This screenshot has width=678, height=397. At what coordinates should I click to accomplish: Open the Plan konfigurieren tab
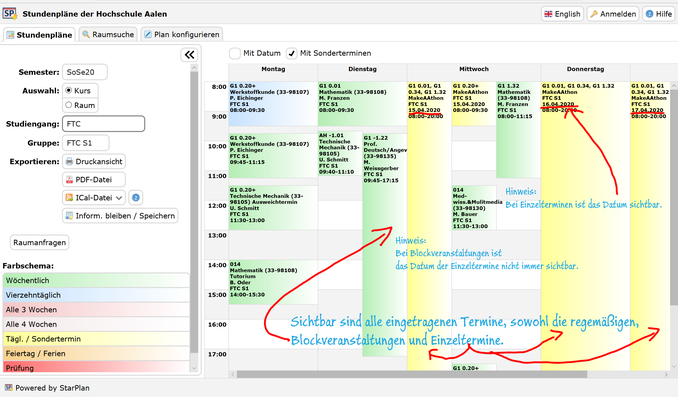[x=182, y=34]
